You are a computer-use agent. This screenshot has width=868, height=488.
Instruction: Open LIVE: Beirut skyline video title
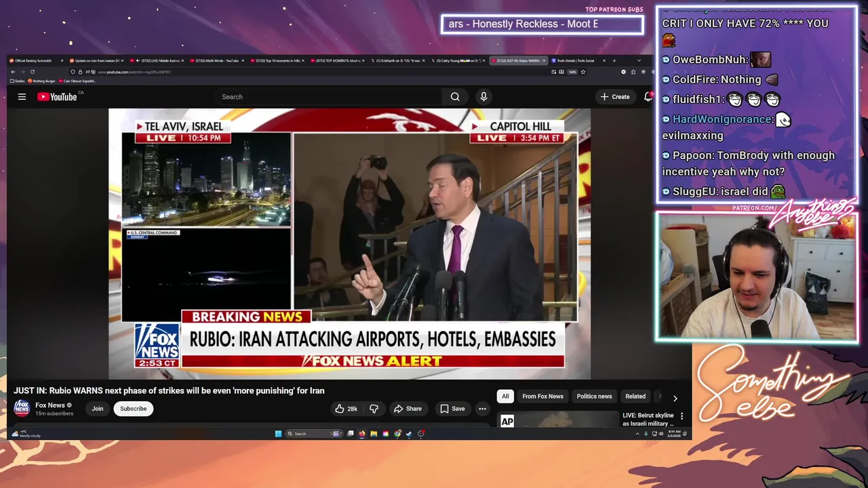pyautogui.click(x=648, y=420)
